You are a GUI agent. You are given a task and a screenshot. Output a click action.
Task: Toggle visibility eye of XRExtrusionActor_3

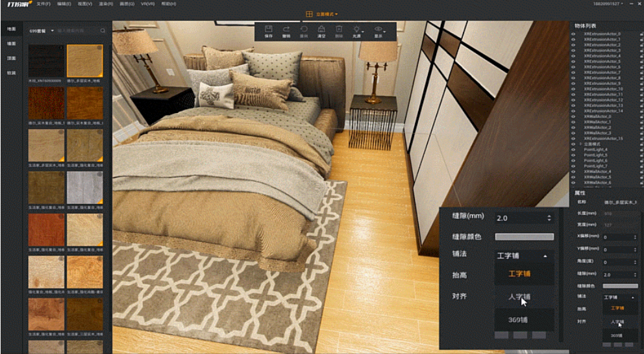click(x=573, y=51)
